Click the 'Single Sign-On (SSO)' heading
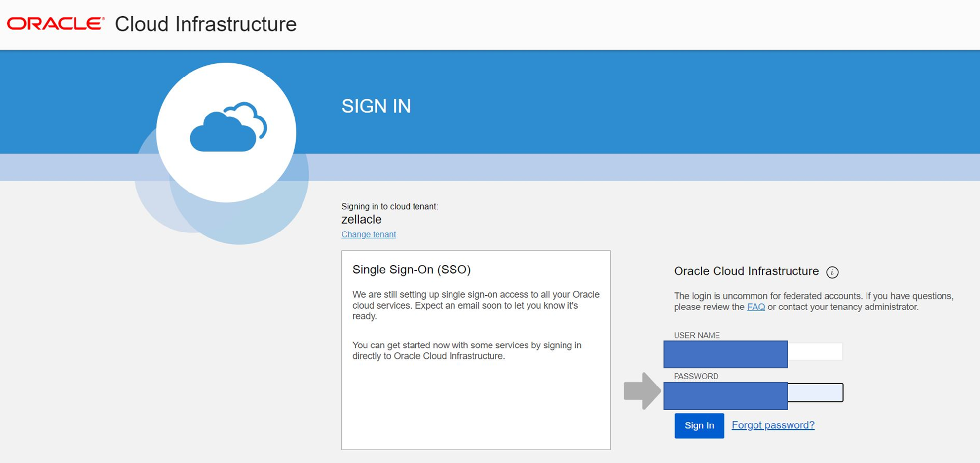980x463 pixels. tap(412, 270)
